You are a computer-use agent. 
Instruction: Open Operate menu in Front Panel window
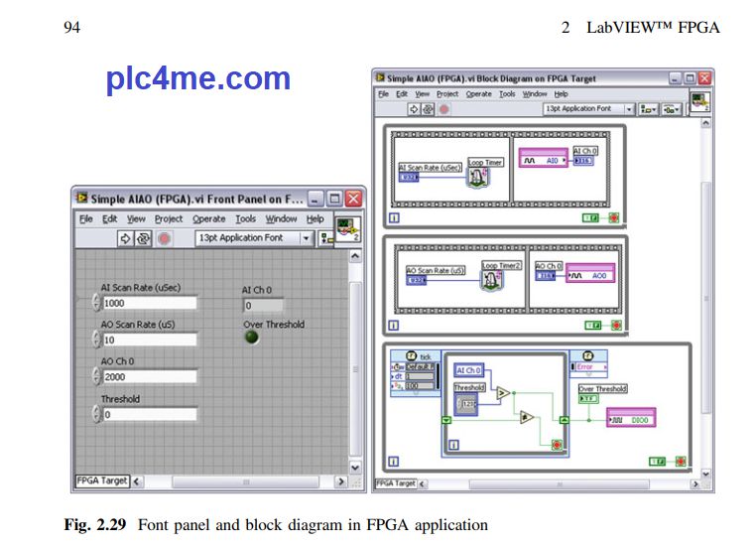(x=208, y=219)
